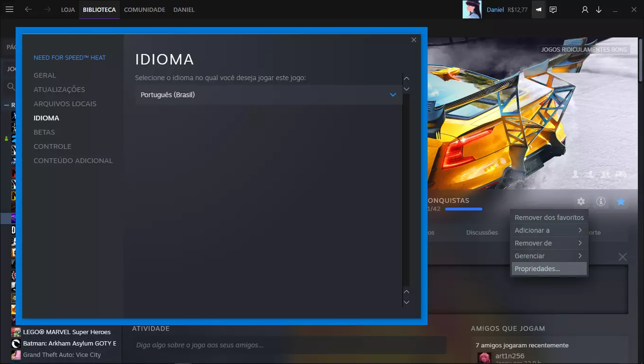Expand the Adicionar a submenu

coord(549,230)
